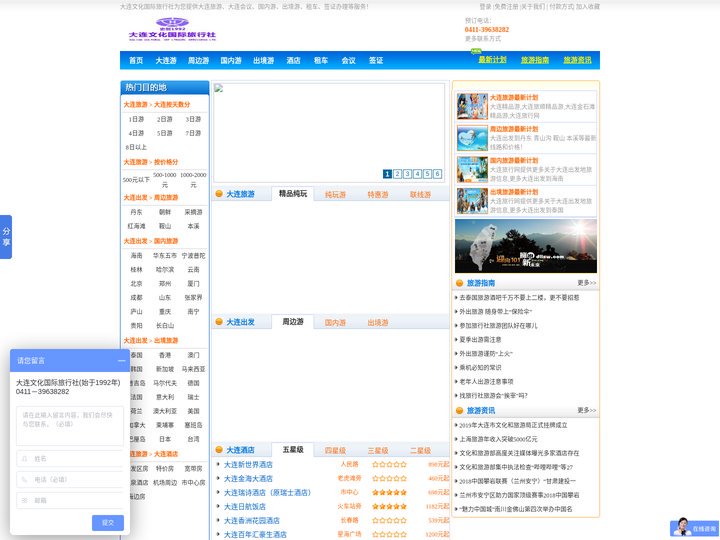Open 大连游 in the main navigation

click(x=166, y=60)
